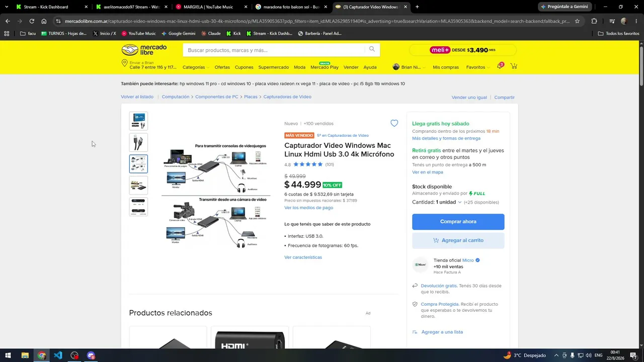Click the Compartir link

pos(504,97)
